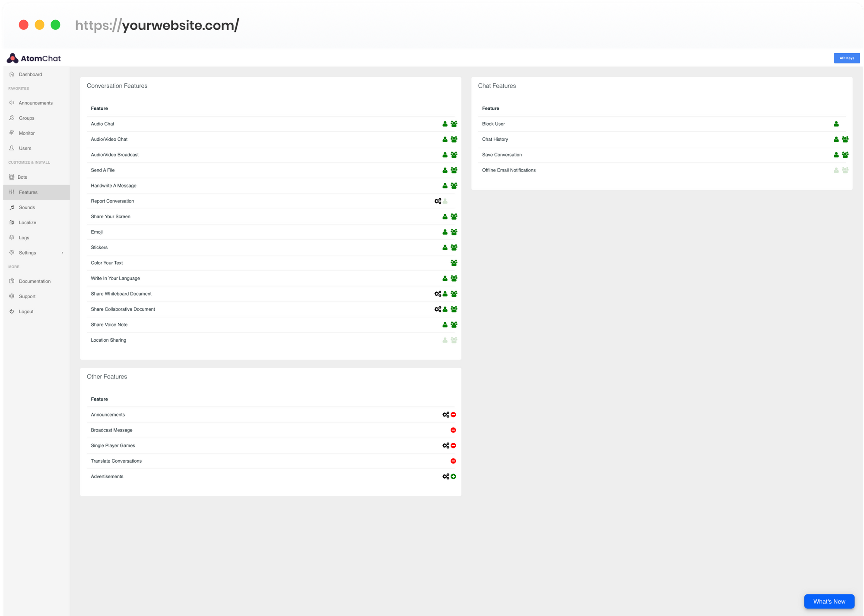Viewport: 864px width, 616px height.
Task: Open the Documentation page
Action: point(34,281)
